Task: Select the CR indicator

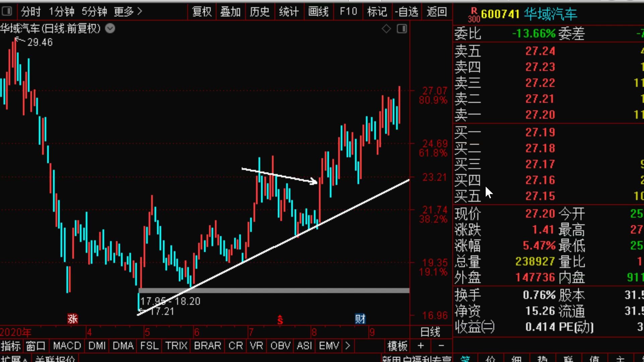Action: (x=235, y=346)
